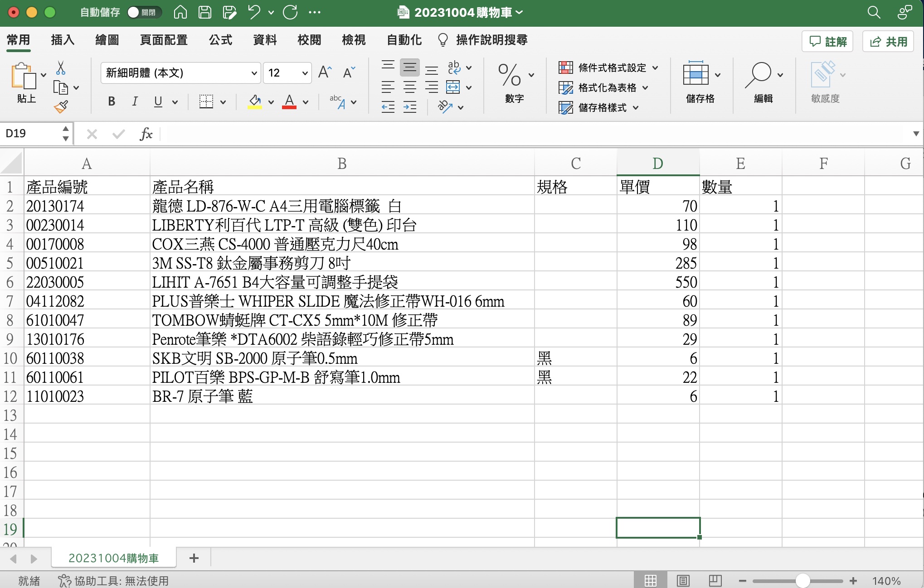Open the 儲存格 cells button
The height and width of the screenshot is (588, 924).
point(700,82)
